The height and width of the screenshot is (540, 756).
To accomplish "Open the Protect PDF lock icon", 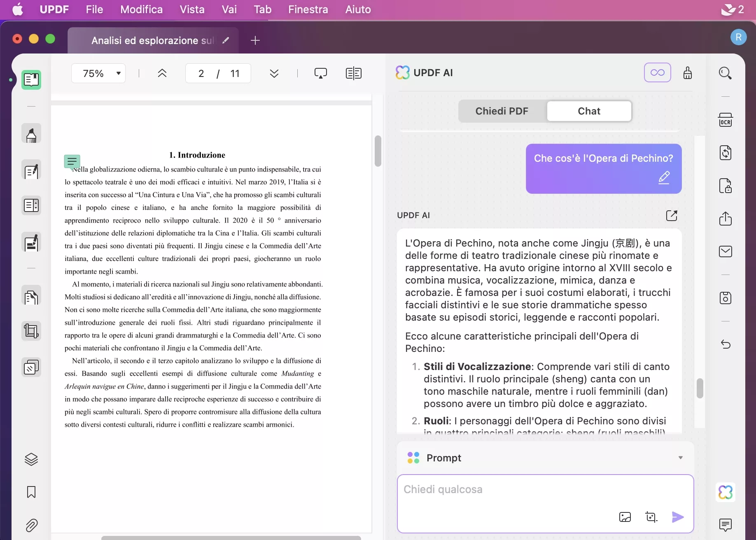I will tap(726, 186).
